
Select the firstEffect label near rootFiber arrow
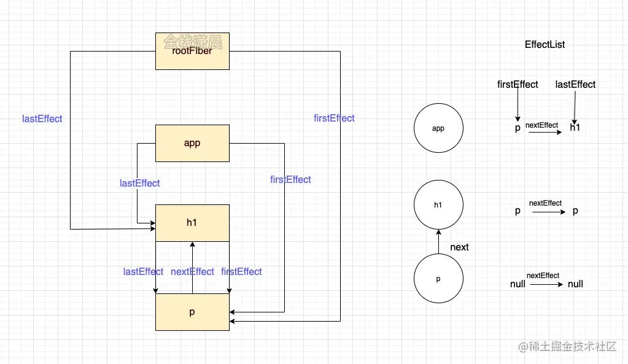click(x=333, y=118)
